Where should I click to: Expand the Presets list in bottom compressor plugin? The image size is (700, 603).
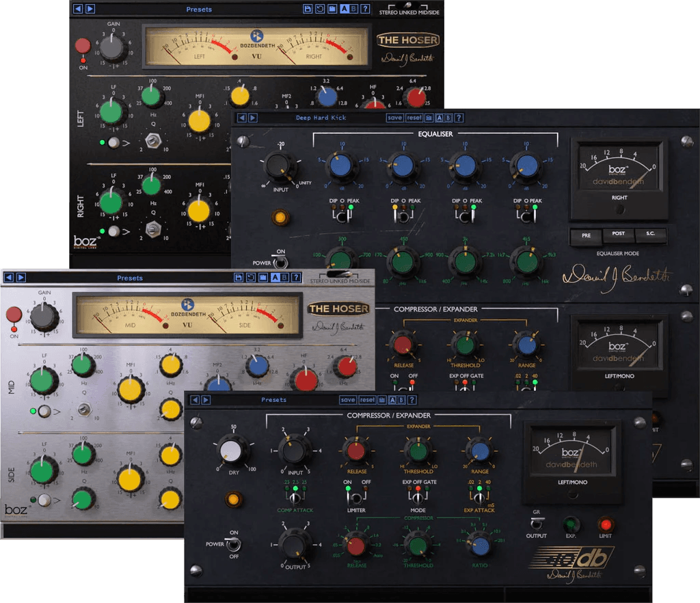[273, 400]
